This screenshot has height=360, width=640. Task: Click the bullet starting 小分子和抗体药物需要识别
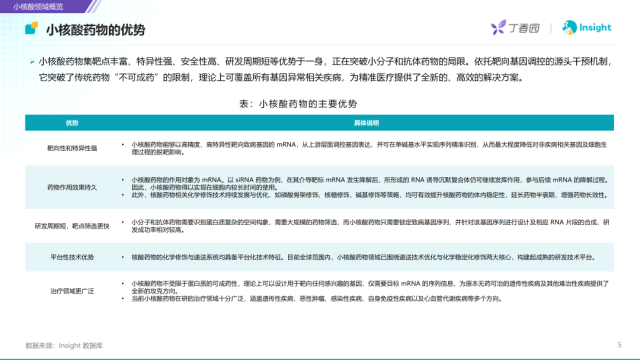coord(370,226)
